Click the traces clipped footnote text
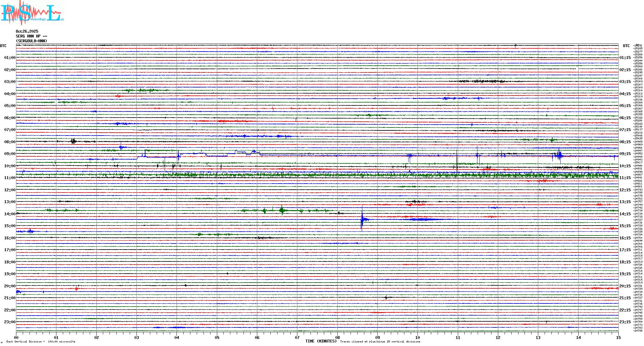Image resolution: width=644 pixels, height=346 pixels. point(380,342)
